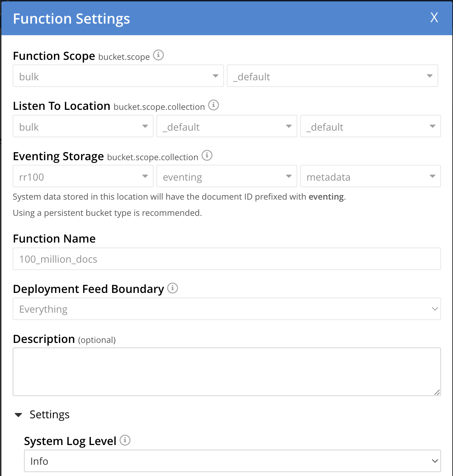Image resolution: width=453 pixels, height=476 pixels.
Task: Click the Eventing Storage info icon
Action: coord(207,155)
